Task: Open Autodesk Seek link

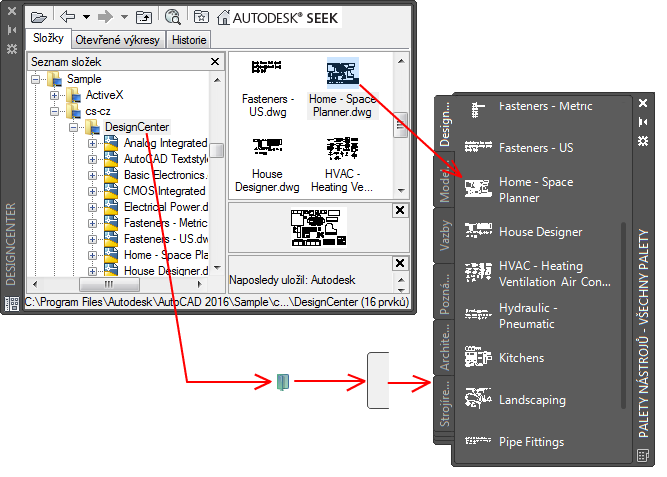Action: tap(285, 18)
